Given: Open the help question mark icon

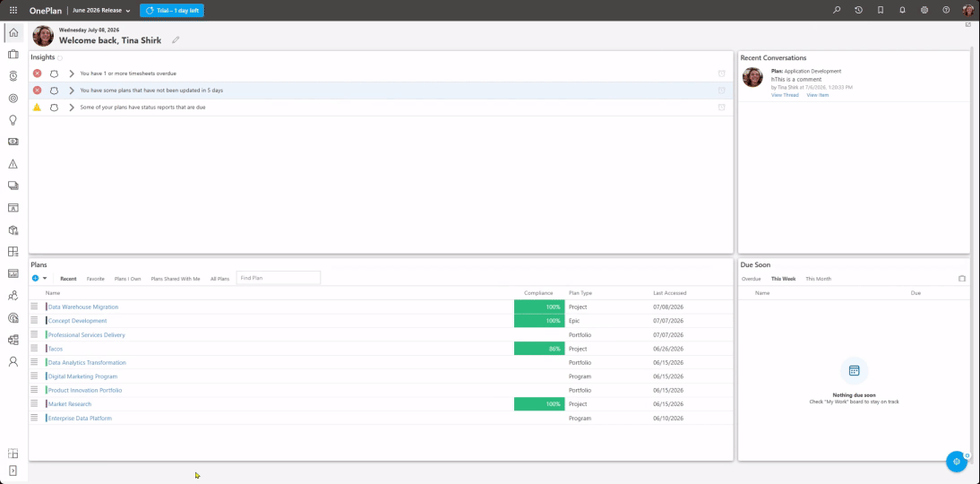Looking at the screenshot, I should [946, 10].
